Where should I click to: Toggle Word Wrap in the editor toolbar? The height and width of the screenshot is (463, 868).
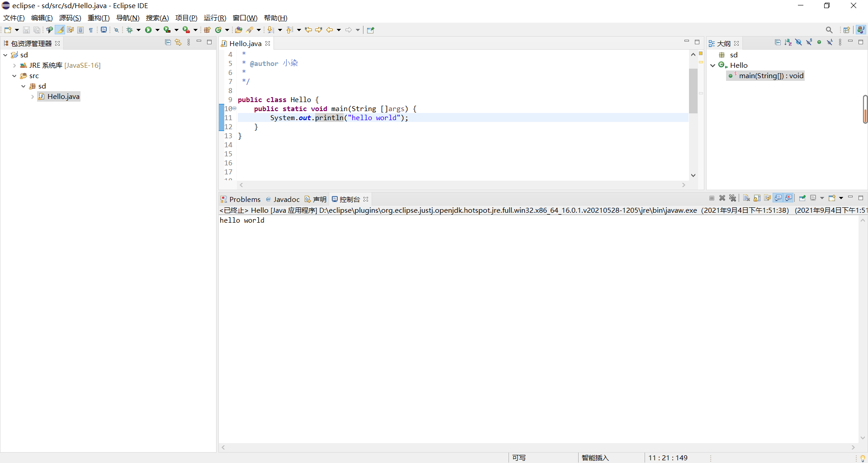coord(70,30)
